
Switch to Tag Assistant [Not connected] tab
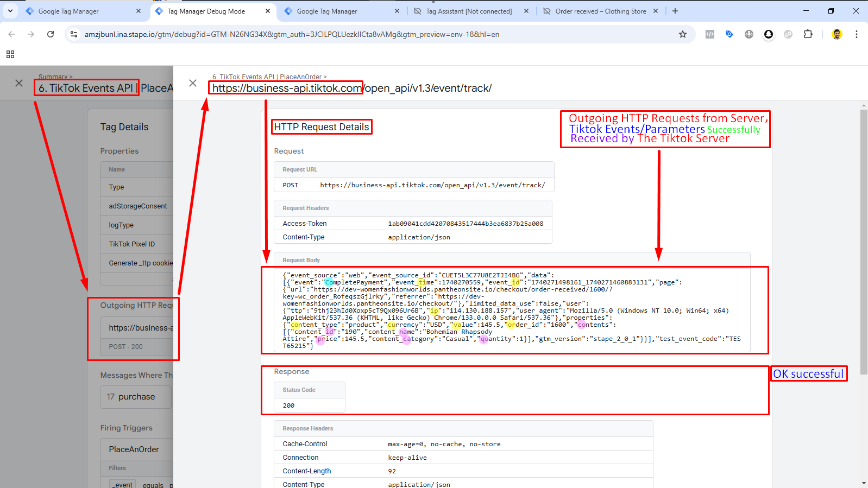click(x=470, y=11)
